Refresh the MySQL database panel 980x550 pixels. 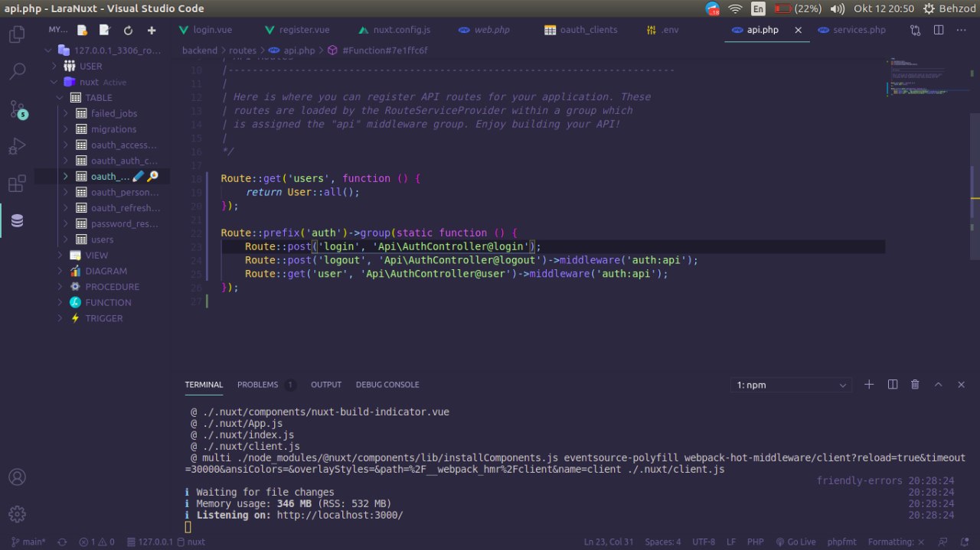(x=128, y=31)
